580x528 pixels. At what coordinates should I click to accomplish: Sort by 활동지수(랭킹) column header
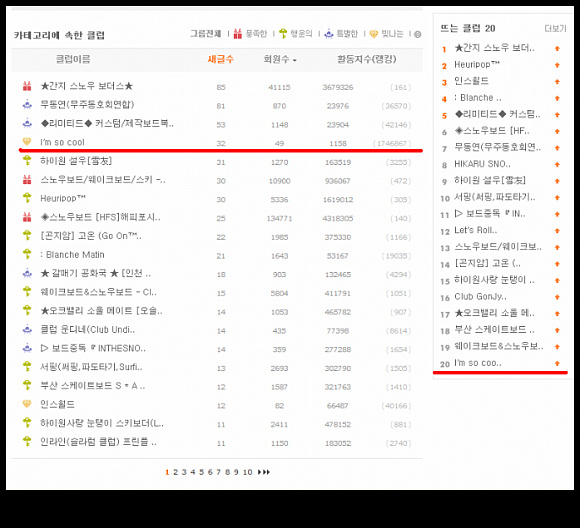(x=366, y=59)
